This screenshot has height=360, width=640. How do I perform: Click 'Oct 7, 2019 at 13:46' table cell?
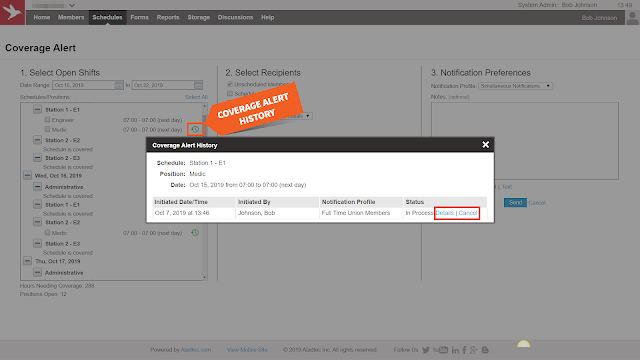[194, 213]
